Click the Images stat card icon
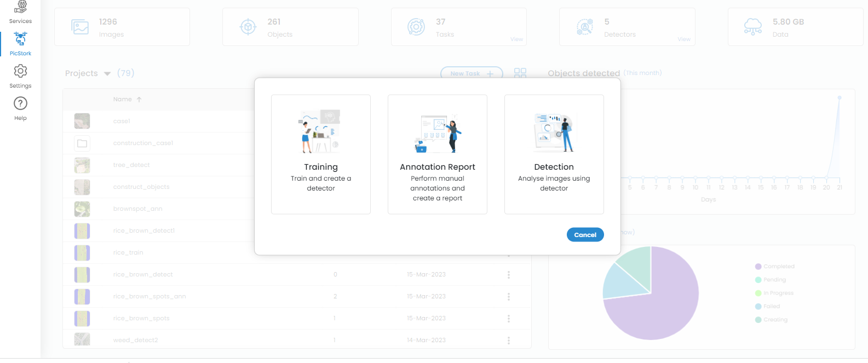868x363 pixels. pyautogui.click(x=81, y=27)
